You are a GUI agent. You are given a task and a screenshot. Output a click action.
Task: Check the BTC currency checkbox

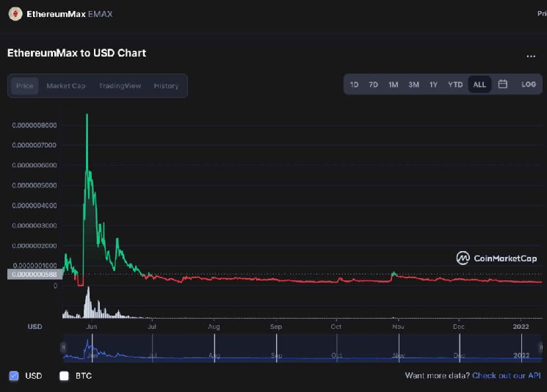pyautogui.click(x=64, y=376)
